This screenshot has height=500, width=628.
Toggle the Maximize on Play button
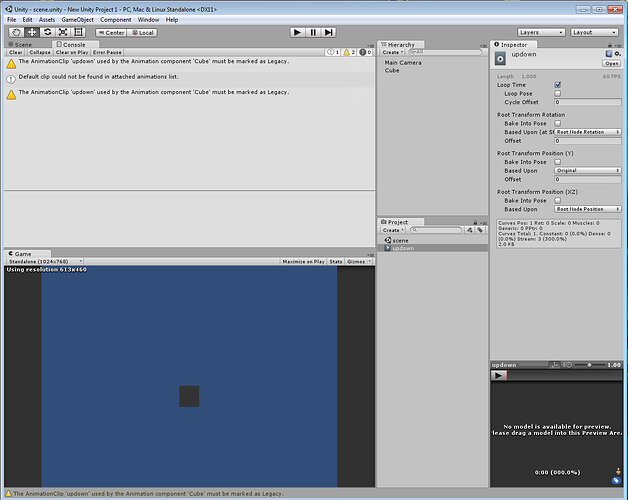(303, 262)
